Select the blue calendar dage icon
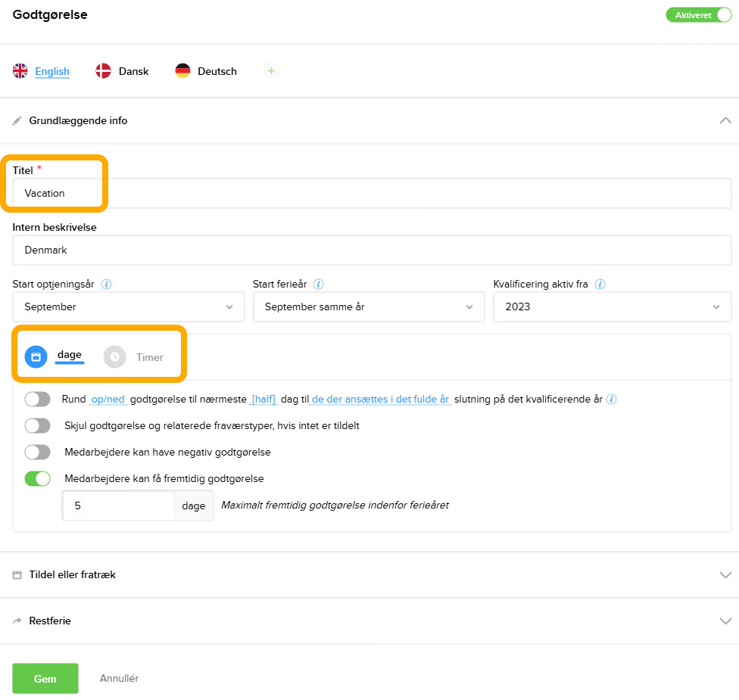The height and width of the screenshot is (700, 739). (x=36, y=356)
